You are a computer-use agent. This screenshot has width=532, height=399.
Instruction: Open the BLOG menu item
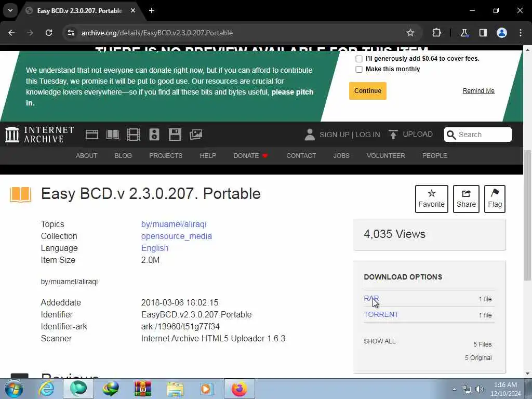[x=123, y=156]
